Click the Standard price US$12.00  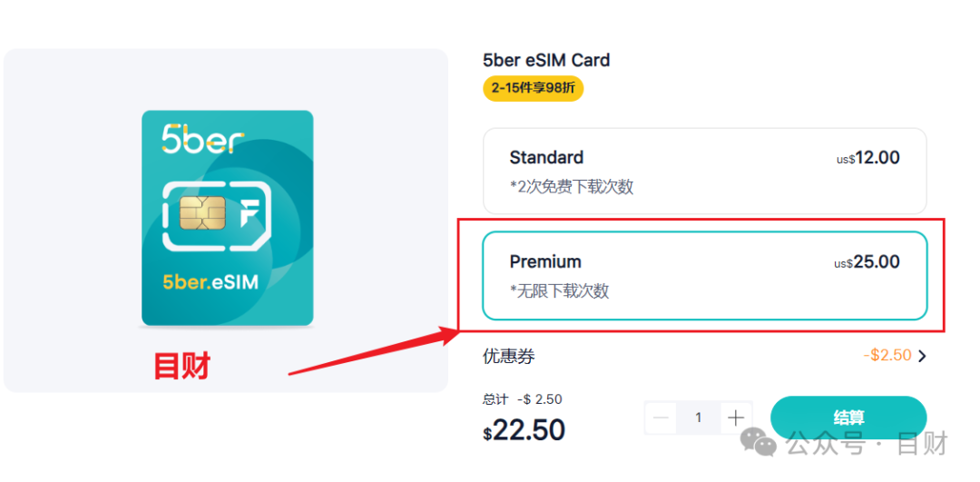point(868,158)
